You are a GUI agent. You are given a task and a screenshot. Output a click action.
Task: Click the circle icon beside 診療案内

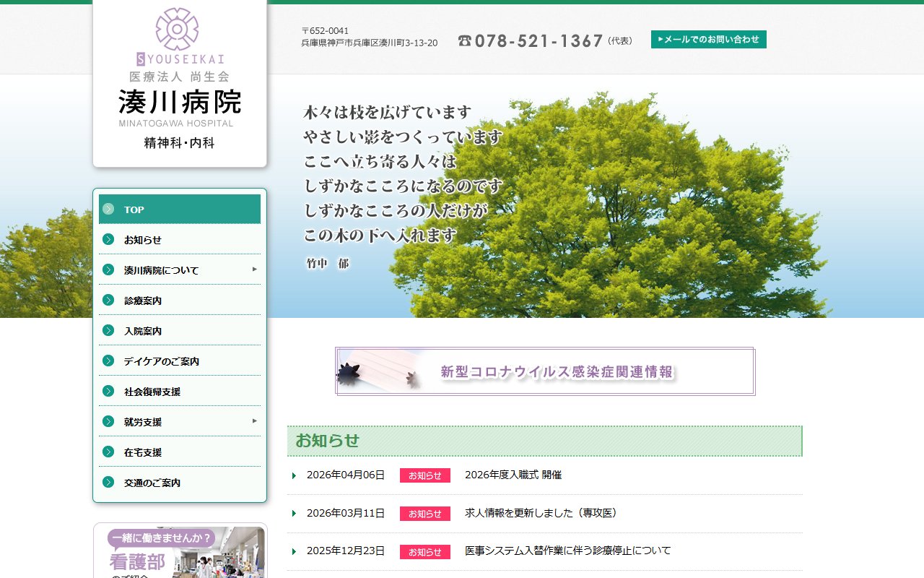click(x=108, y=300)
